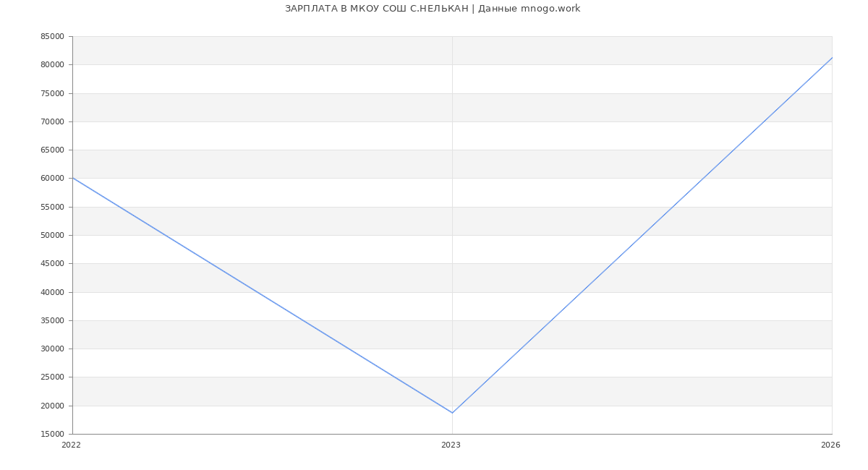Image resolution: width=868 pixels, height=470 pixels.
Task: Click the 45000 y-axis label
Action: pyautogui.click(x=52, y=264)
